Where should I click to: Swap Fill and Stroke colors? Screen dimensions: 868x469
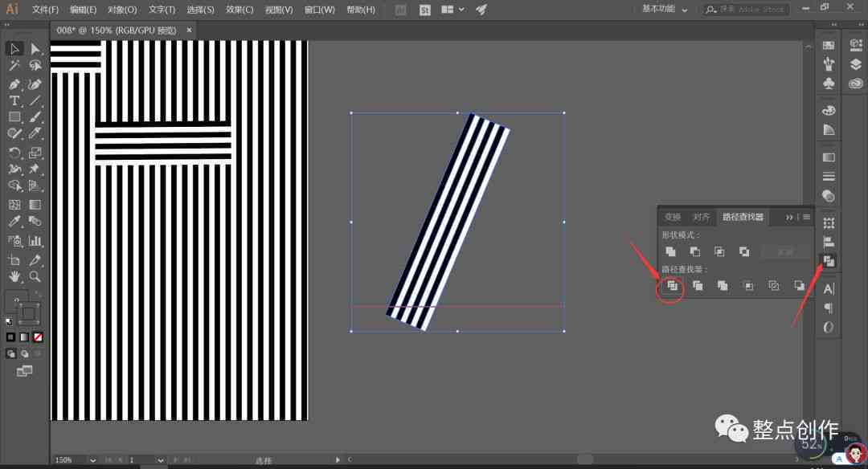coord(37,294)
